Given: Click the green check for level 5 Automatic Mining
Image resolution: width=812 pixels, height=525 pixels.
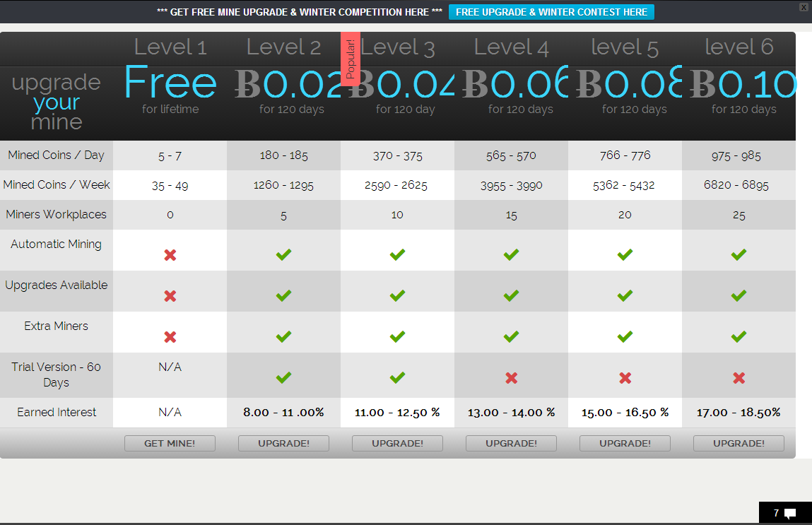Looking at the screenshot, I should tap(625, 254).
